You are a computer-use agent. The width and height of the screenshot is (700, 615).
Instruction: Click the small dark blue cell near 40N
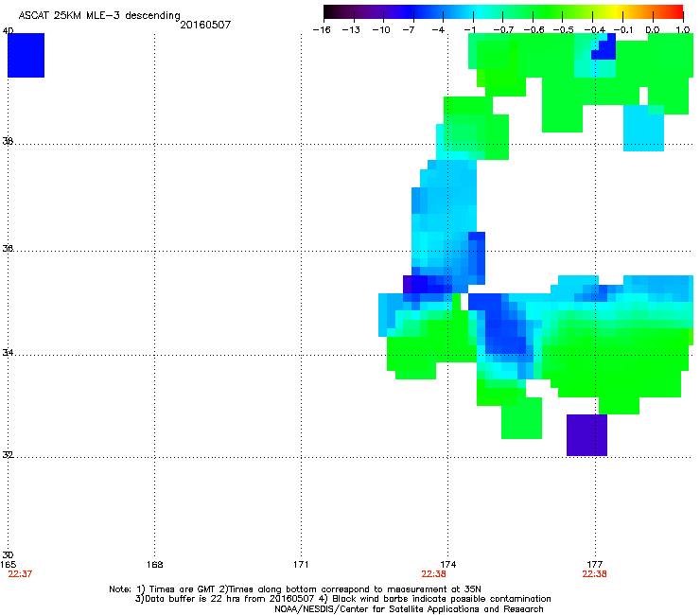click(604, 50)
